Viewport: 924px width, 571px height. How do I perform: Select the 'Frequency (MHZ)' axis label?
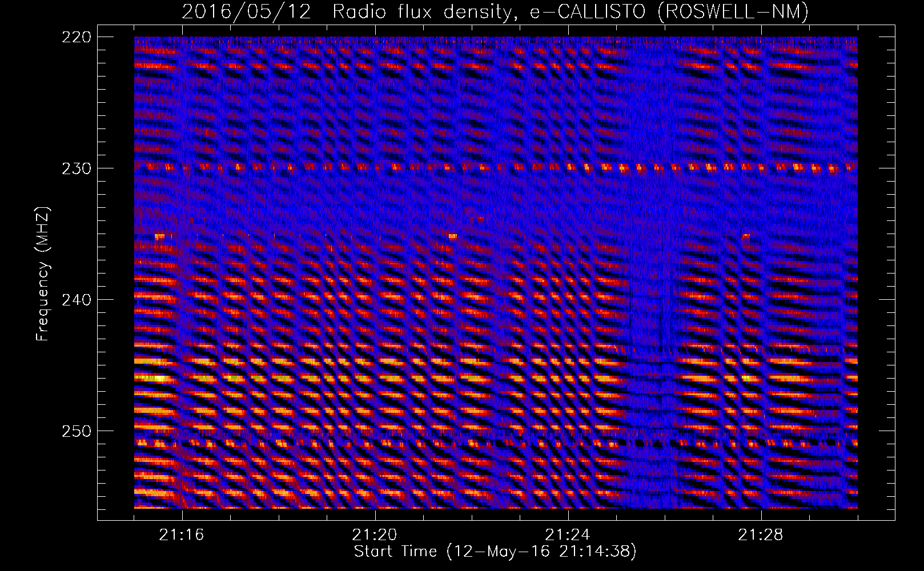coord(43,274)
